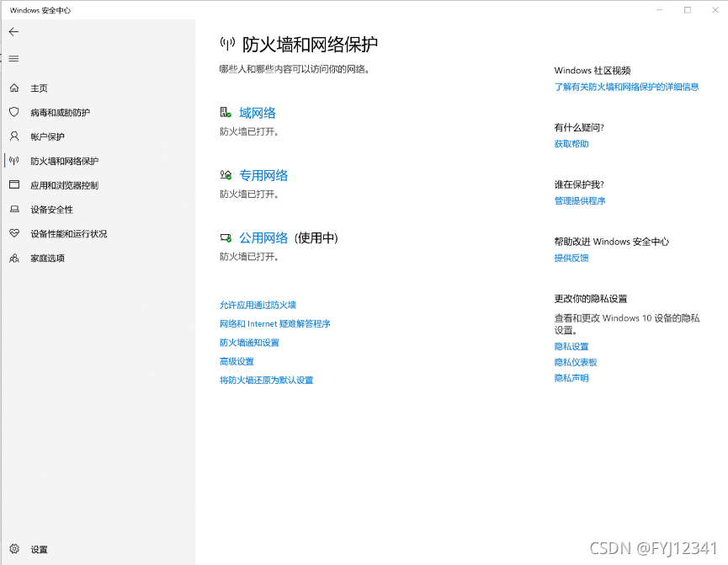Click 获取帮助 link
Image resolution: width=728 pixels, height=565 pixels.
coord(571,144)
